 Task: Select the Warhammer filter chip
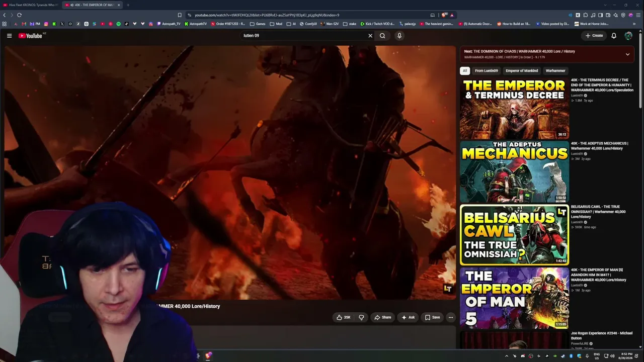pos(555,71)
